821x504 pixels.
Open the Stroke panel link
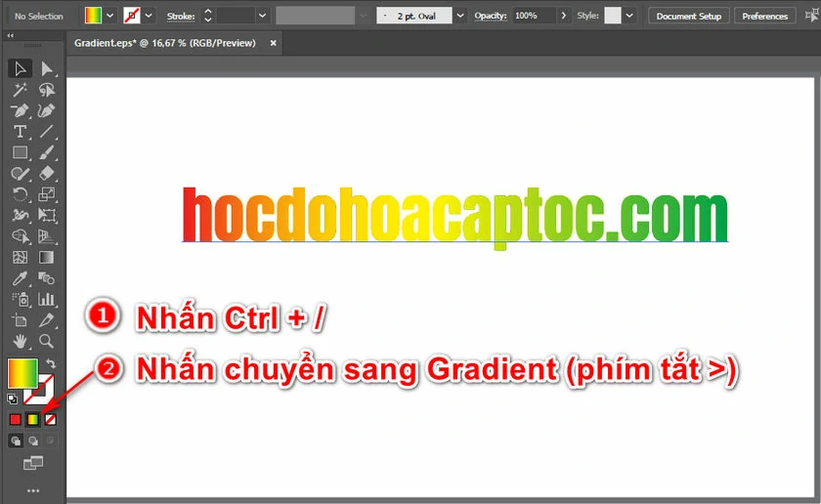pos(181,17)
